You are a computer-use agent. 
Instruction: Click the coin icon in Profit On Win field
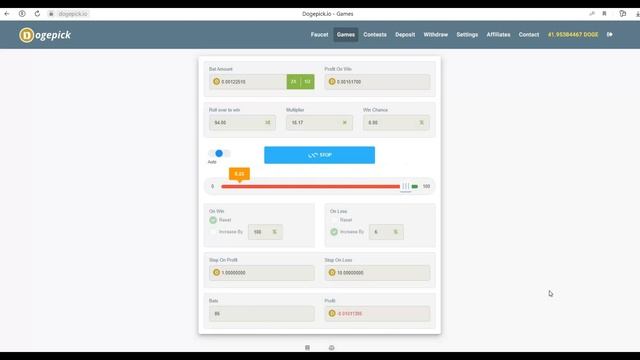point(332,82)
